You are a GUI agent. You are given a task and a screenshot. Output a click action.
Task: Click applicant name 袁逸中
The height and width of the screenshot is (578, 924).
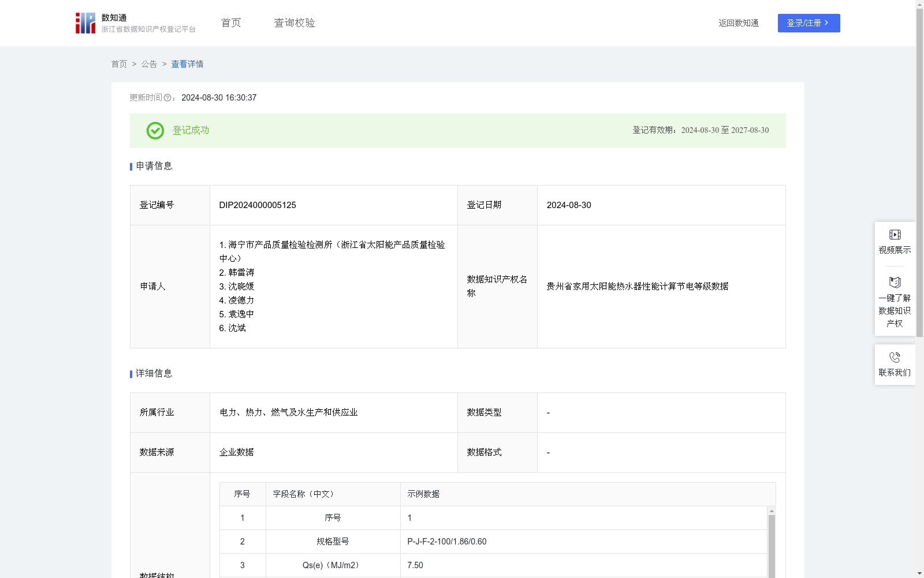pos(241,314)
